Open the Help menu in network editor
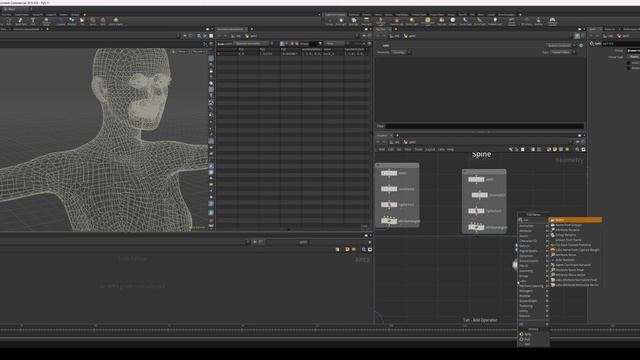The height and width of the screenshot is (360, 640). point(450,150)
